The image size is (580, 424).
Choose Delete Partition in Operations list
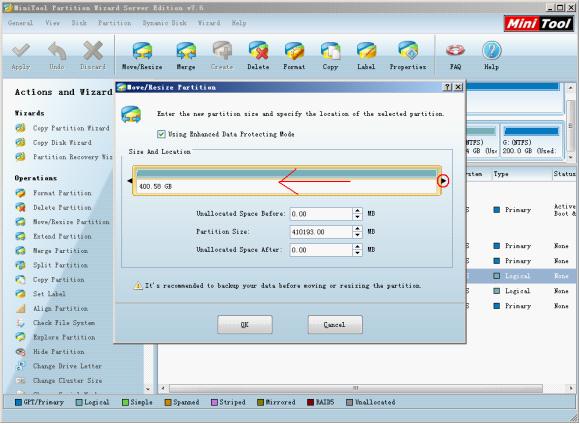point(53,207)
